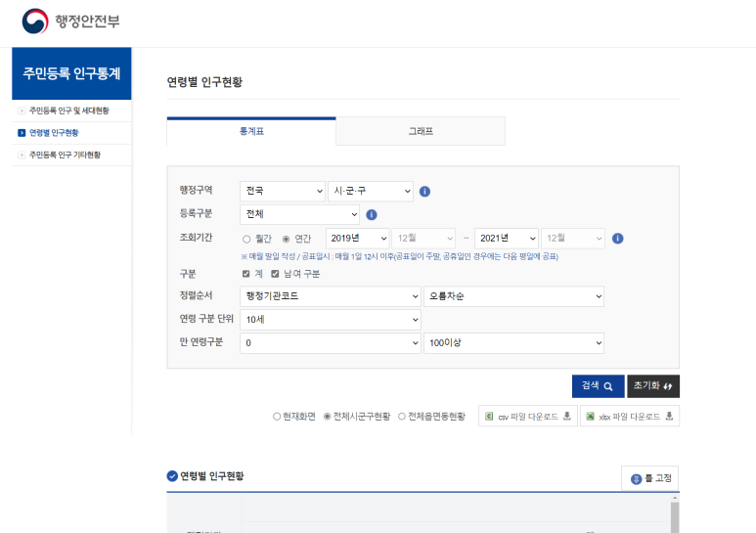Toggle 남·여 구분 checkbox
Viewport: 756px width, 533px height.
coord(275,274)
